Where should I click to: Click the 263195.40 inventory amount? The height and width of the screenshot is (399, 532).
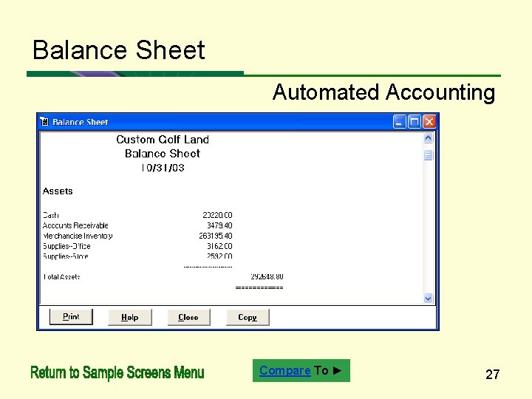coord(216,236)
